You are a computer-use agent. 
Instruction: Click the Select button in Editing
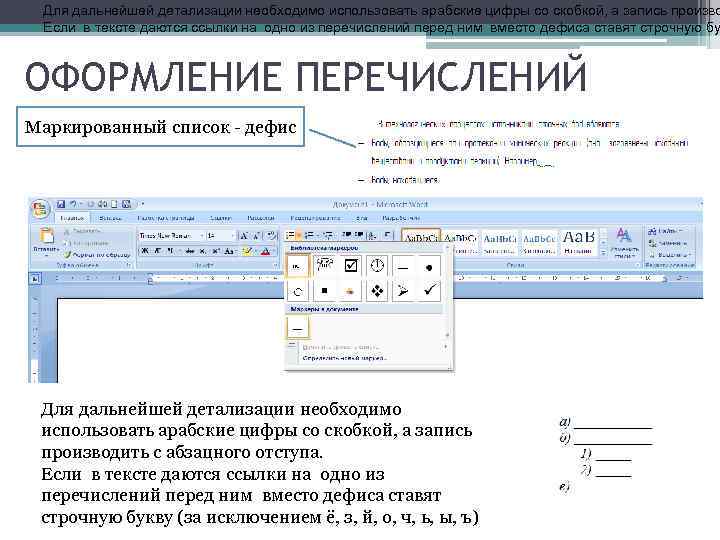(669, 255)
